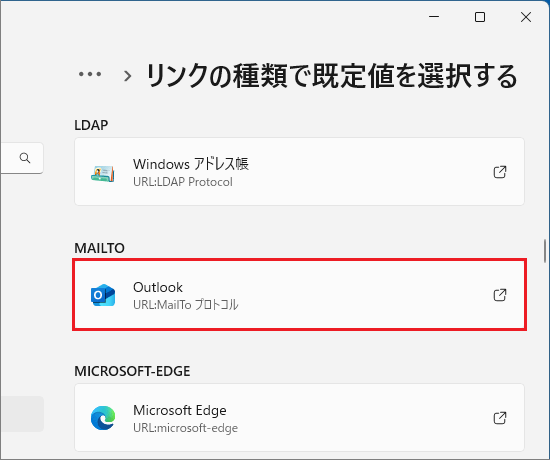Click the MICROSOFT-EDGE section heading
Viewport: 550px width, 460px height.
tap(132, 371)
